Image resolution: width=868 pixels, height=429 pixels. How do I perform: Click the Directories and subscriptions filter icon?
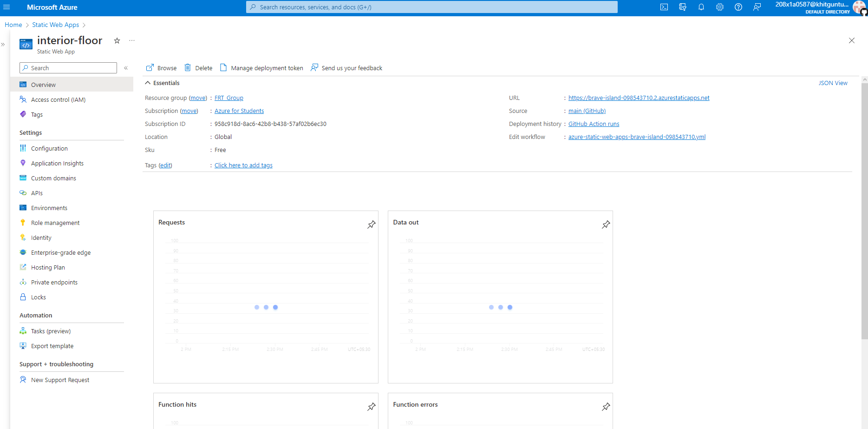coord(683,7)
